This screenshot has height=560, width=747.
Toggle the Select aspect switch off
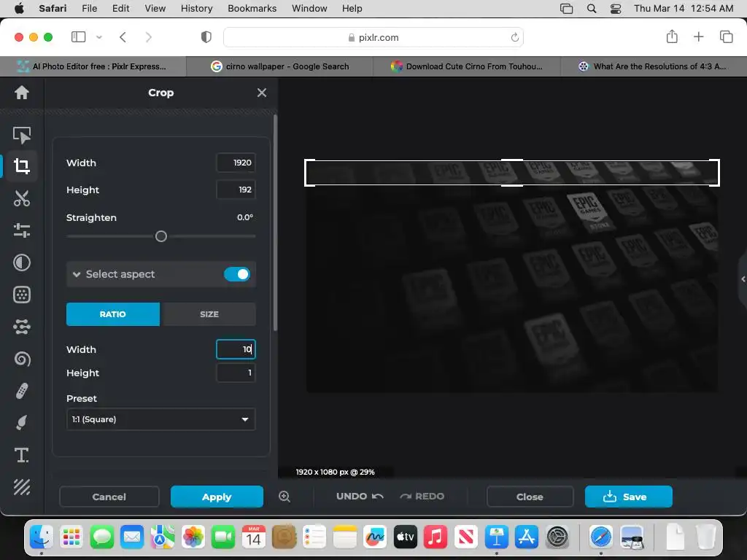coord(237,274)
